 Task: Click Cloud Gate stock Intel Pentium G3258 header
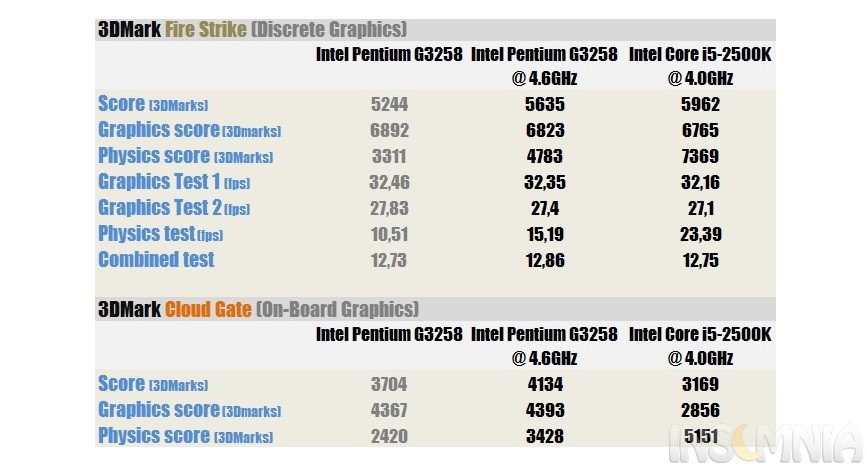pyautogui.click(x=389, y=334)
